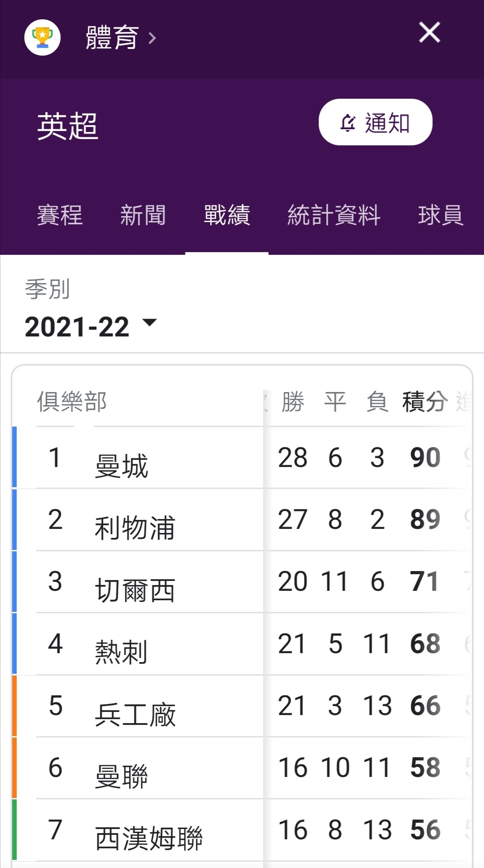Click the season dropdown arrow
Viewport: 484px width, 868px height.
(x=149, y=322)
